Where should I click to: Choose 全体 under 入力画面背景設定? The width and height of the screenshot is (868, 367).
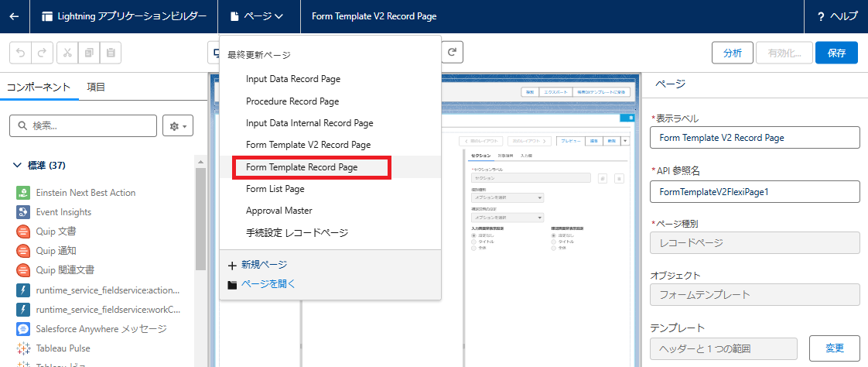tap(473, 248)
